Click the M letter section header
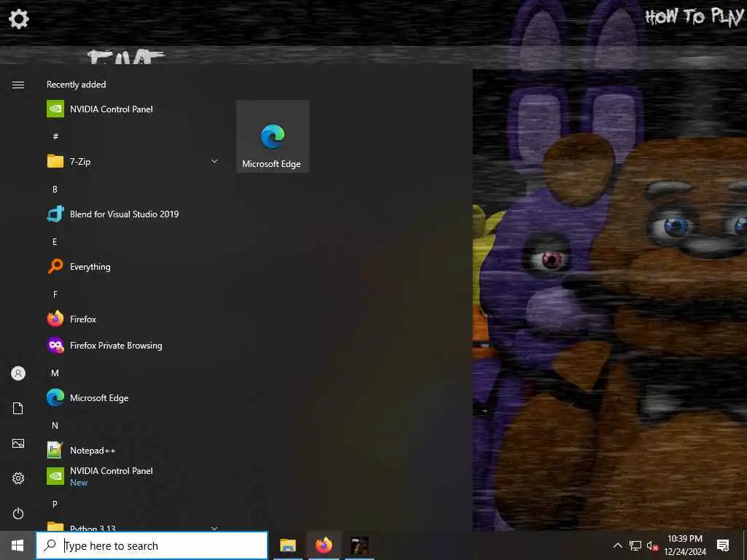747x560 pixels. [x=55, y=373]
